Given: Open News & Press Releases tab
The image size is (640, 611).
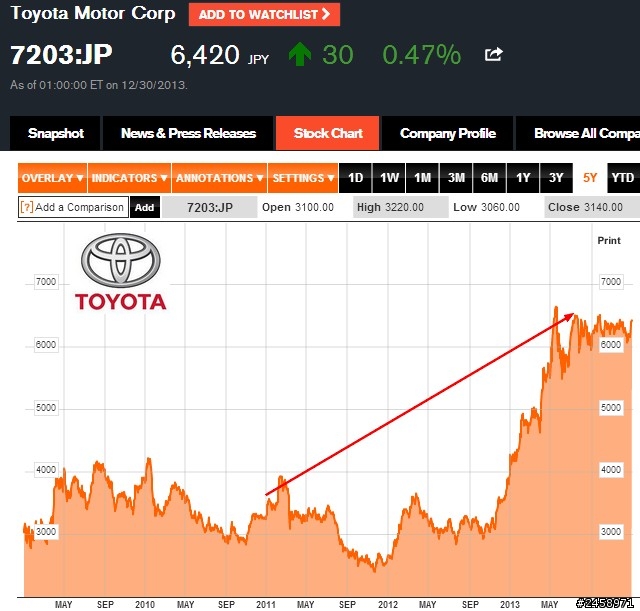Looking at the screenshot, I should point(188,133).
